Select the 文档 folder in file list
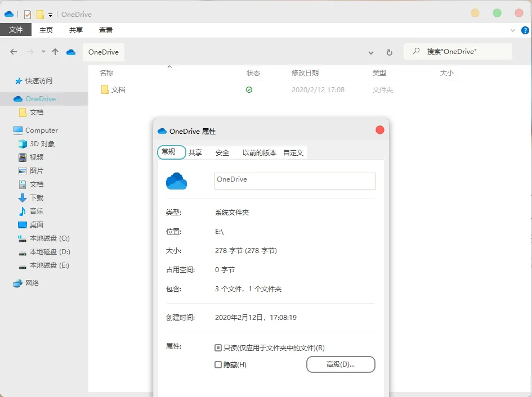 (113, 89)
